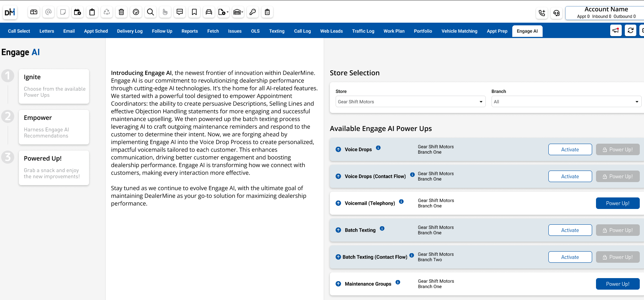Open the Branch dropdown showing All
This screenshot has height=300, width=644.
pos(566,102)
